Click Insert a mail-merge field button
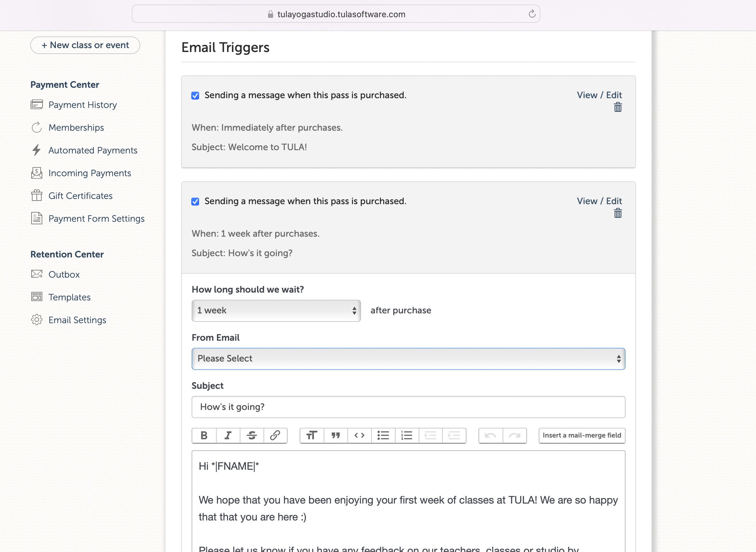Image resolution: width=756 pixels, height=552 pixels. pyautogui.click(x=581, y=435)
